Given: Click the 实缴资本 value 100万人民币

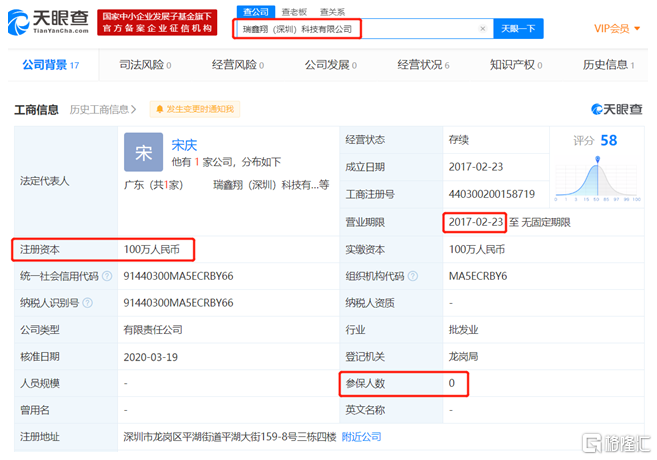Looking at the screenshot, I should tap(477, 250).
